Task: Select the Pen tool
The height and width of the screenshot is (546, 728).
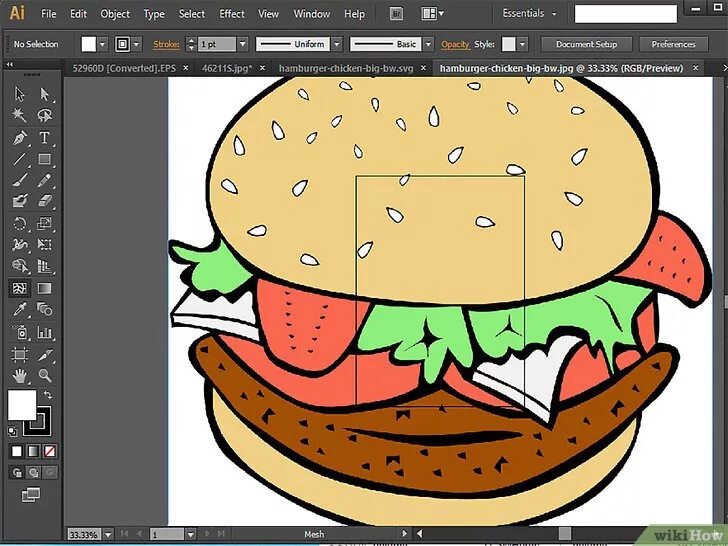Action: pyautogui.click(x=20, y=138)
